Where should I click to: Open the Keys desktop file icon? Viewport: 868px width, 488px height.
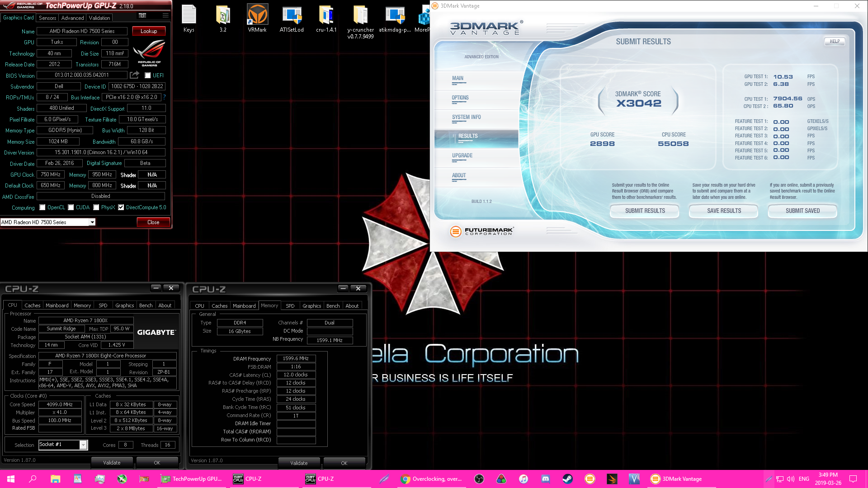[x=189, y=19]
